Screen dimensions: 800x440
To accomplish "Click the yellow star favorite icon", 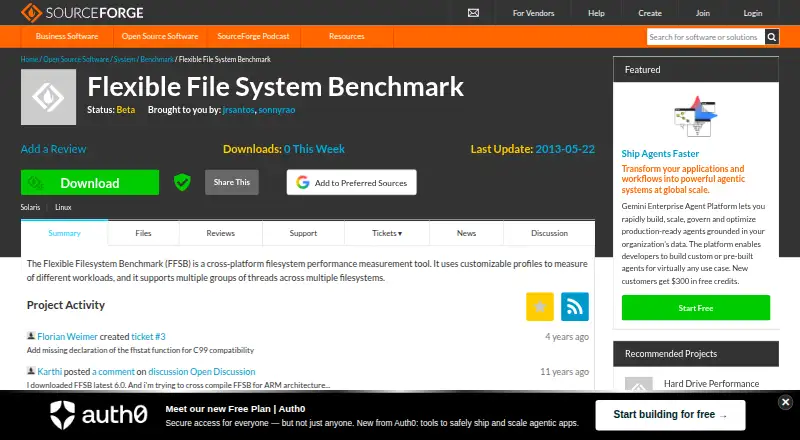I will pos(540,306).
